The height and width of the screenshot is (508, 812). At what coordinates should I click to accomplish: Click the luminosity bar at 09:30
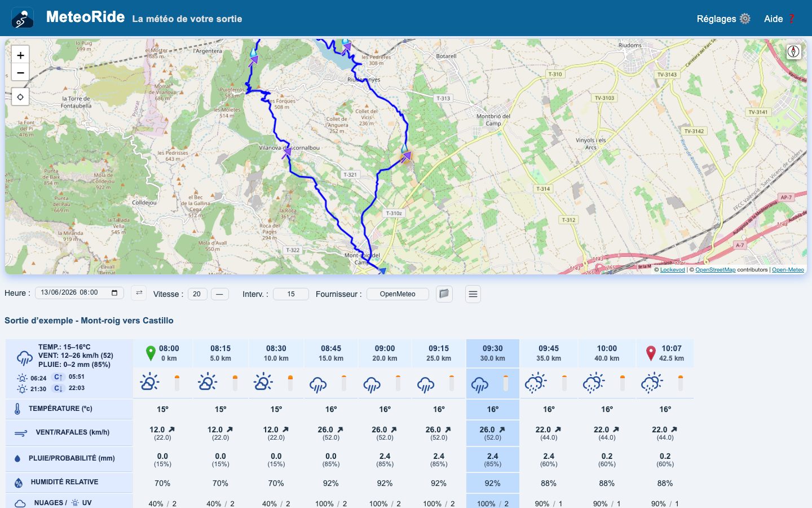506,383
